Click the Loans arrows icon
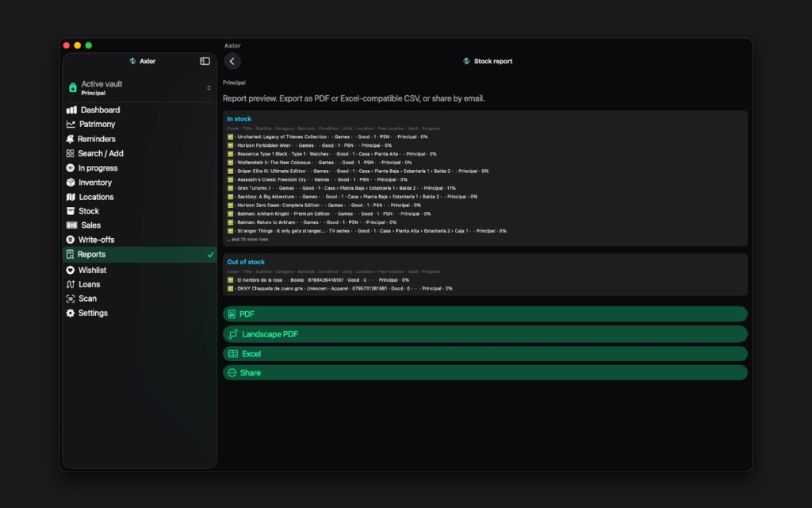The image size is (812, 508). 71,285
